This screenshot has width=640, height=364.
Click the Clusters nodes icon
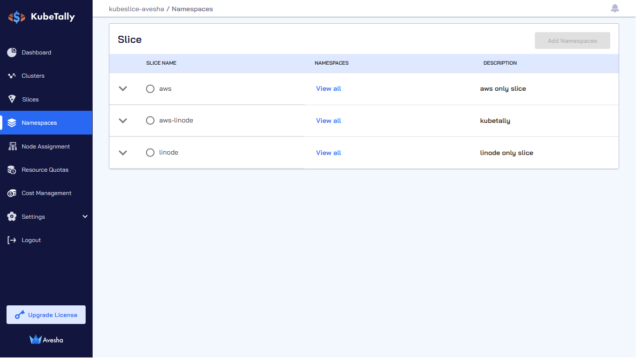click(12, 76)
